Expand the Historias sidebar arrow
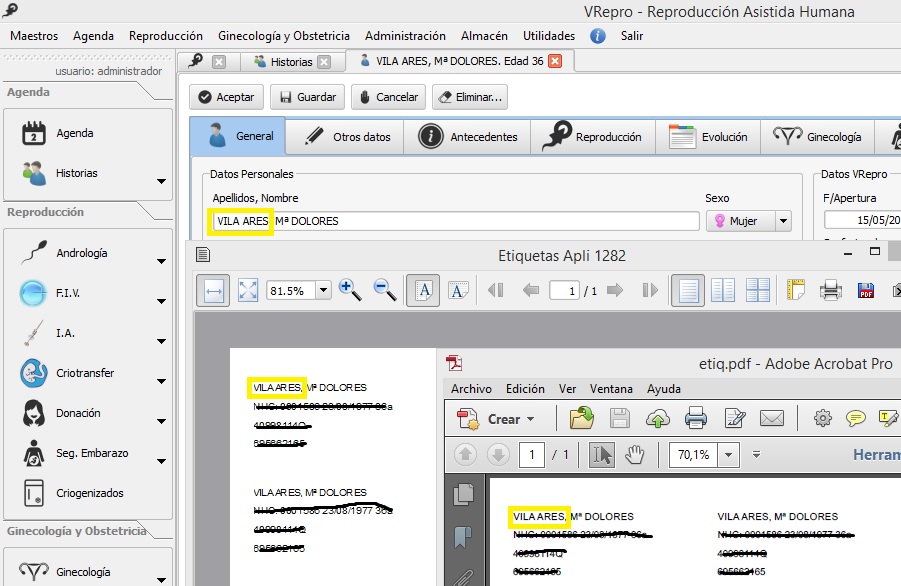This screenshot has height=586, width=901. coord(161,181)
